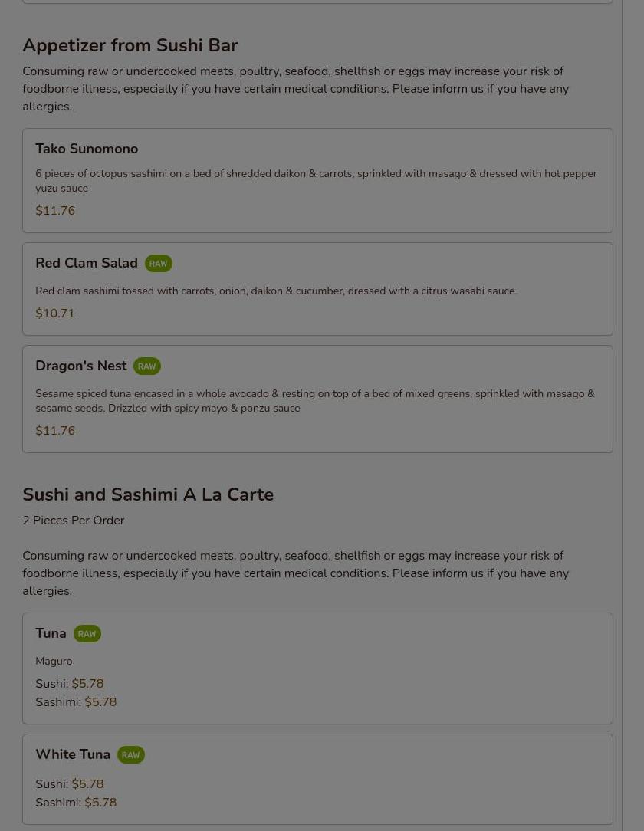Choose White Tuna Sashimi $5.78 option

coord(76,803)
